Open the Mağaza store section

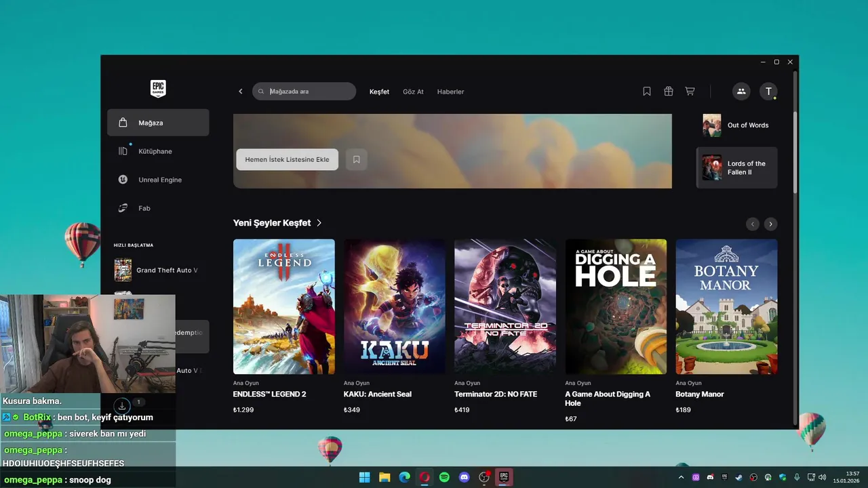158,123
